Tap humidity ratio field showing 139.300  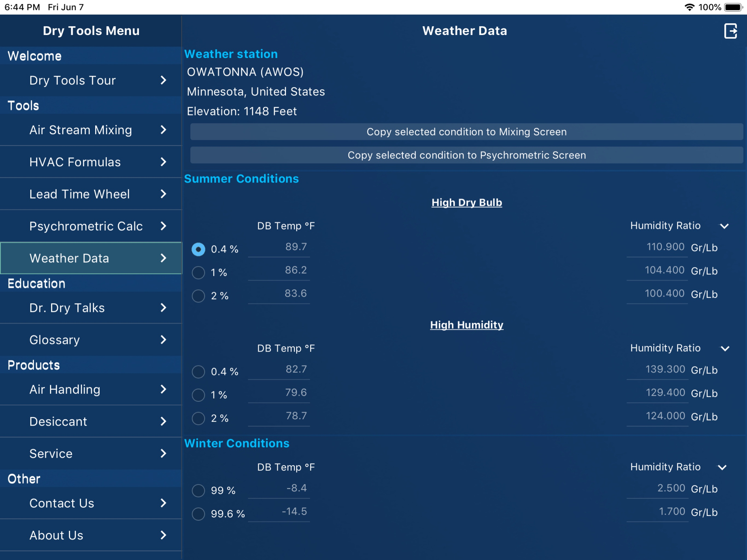point(657,370)
